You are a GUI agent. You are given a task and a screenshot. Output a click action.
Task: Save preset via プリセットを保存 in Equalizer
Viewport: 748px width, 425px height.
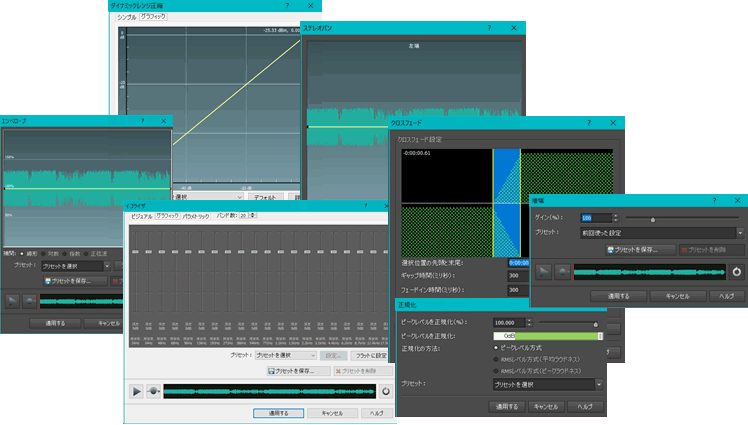click(x=298, y=371)
